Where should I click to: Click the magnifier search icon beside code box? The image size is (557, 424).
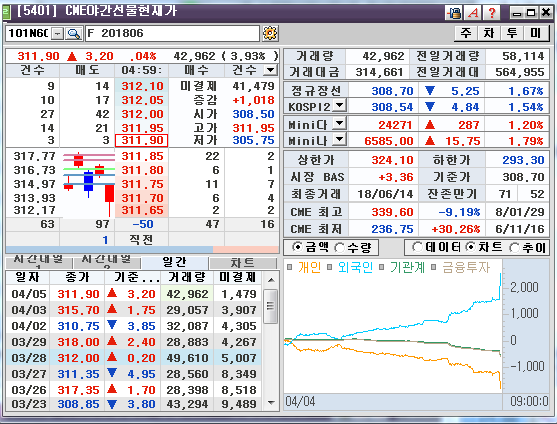click(x=74, y=34)
